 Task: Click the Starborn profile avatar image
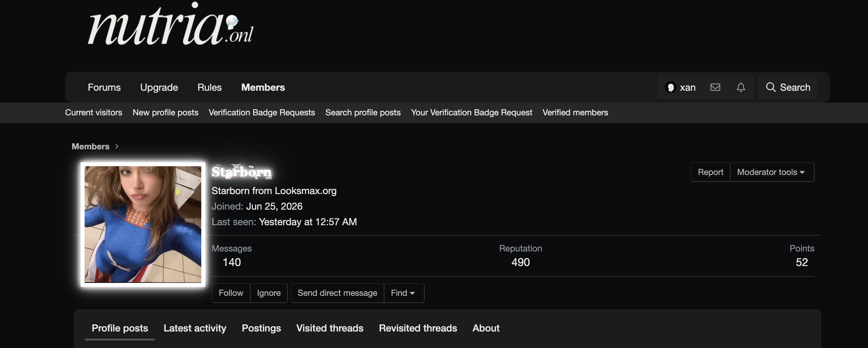(x=143, y=224)
